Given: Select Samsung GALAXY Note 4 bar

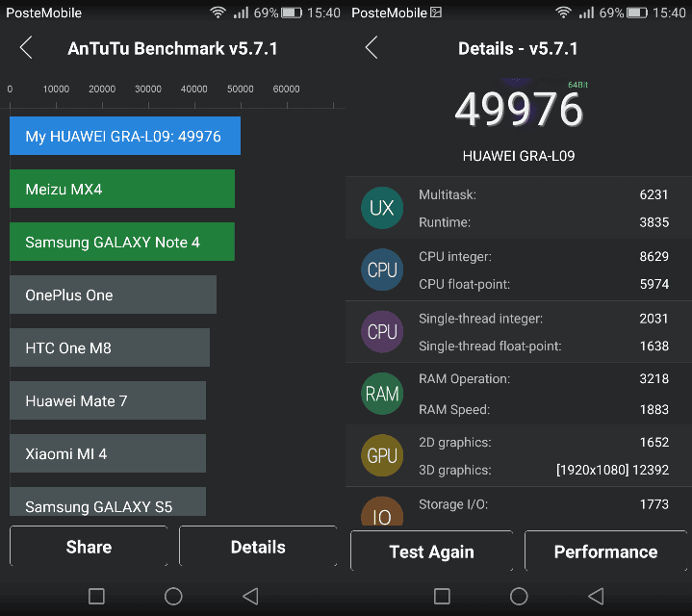Looking at the screenshot, I should [122, 242].
